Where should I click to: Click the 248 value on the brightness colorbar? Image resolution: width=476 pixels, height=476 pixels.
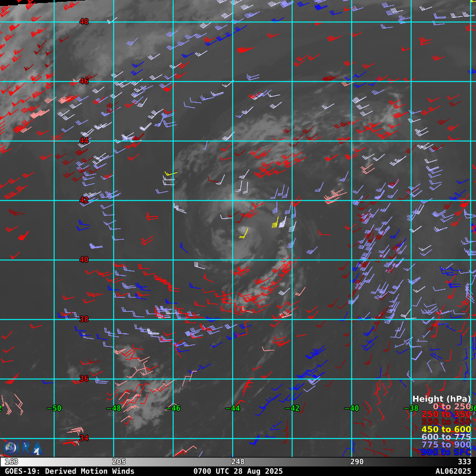(x=238, y=462)
